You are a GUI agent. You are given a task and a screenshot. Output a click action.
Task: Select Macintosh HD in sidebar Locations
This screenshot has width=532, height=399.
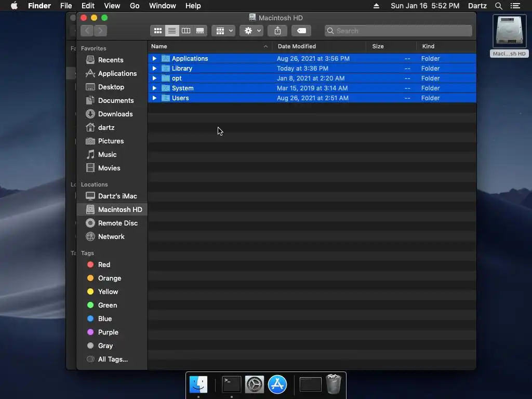click(112, 210)
